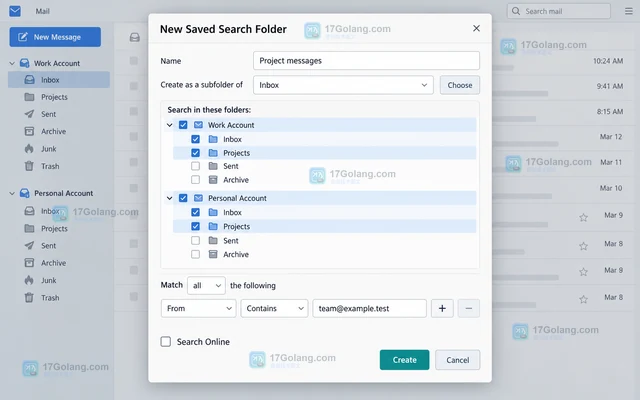
Task: Click the Junk flame icon under Work Account sidebar
Action: (29, 149)
